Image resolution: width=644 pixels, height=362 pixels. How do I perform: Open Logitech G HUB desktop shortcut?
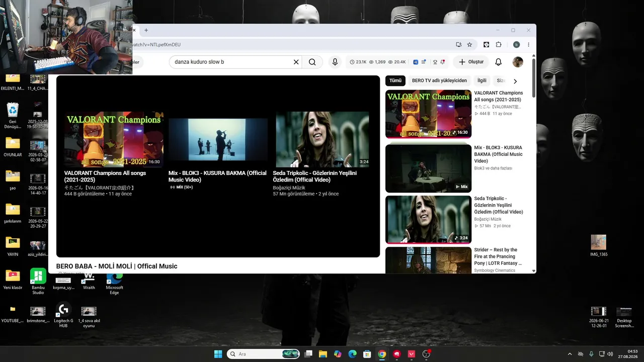point(63,315)
